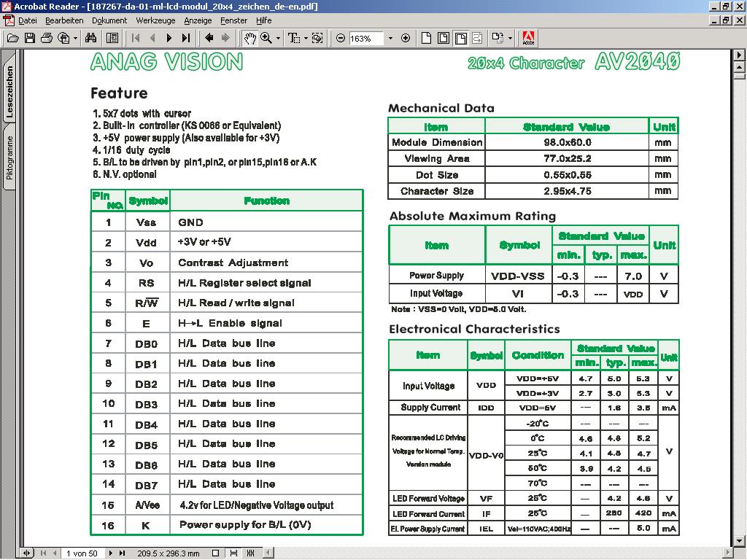This screenshot has height=560, width=747.
Task: Click the Adobe logo icon
Action: pos(528,38)
